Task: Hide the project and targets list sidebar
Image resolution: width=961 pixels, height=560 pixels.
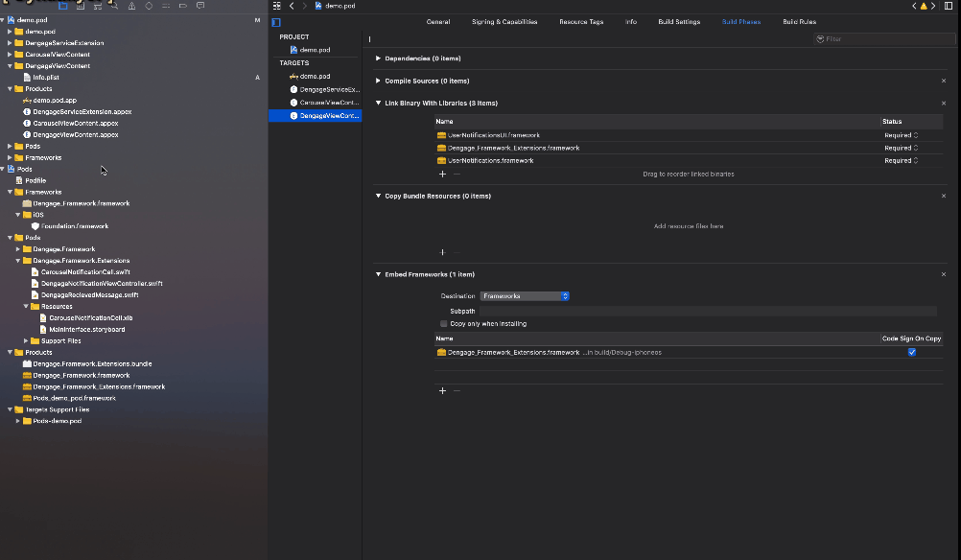Action: tap(276, 22)
